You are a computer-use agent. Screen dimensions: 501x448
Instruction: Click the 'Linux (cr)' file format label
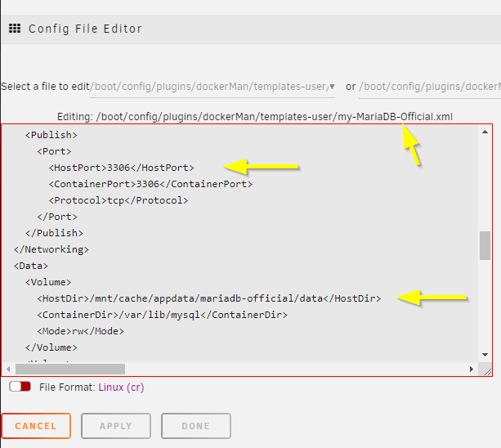pyautogui.click(x=121, y=388)
